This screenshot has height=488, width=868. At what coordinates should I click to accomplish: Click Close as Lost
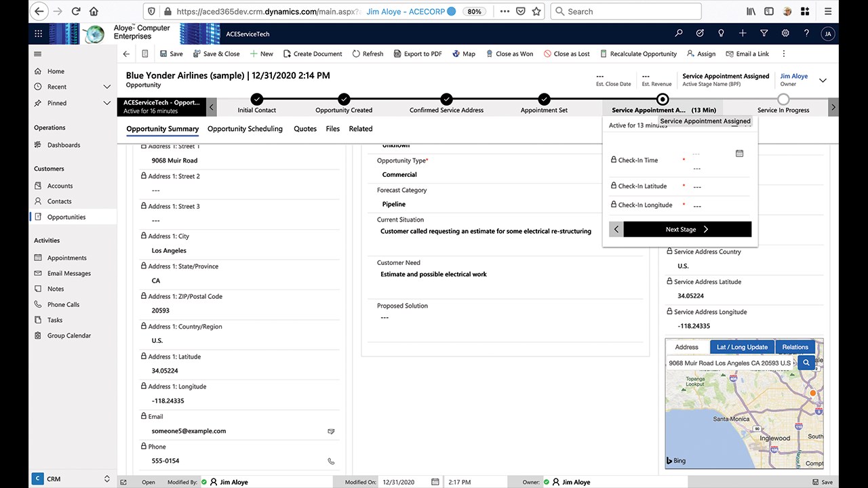(566, 54)
